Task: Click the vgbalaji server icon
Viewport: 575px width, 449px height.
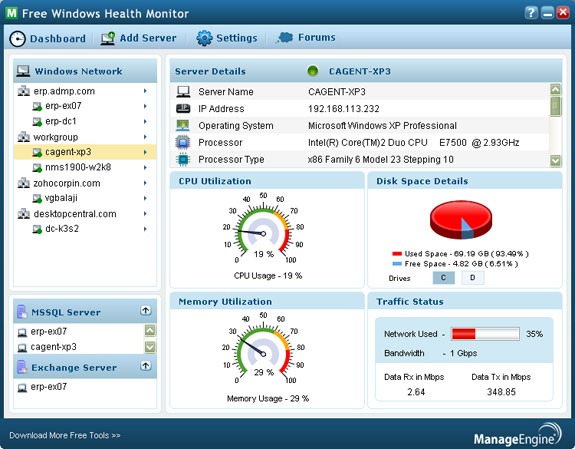Action: (x=37, y=198)
